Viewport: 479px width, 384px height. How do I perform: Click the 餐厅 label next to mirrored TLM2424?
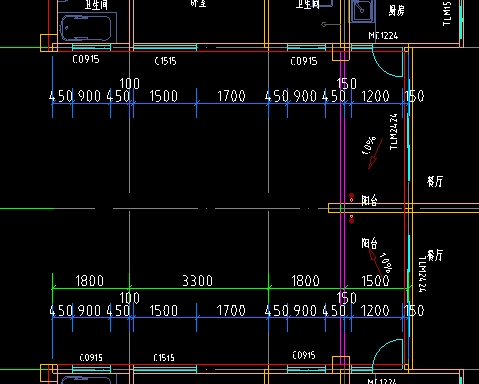point(435,255)
